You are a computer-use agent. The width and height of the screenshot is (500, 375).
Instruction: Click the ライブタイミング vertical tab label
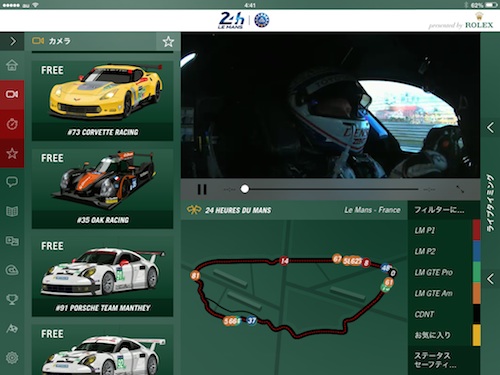(x=490, y=203)
